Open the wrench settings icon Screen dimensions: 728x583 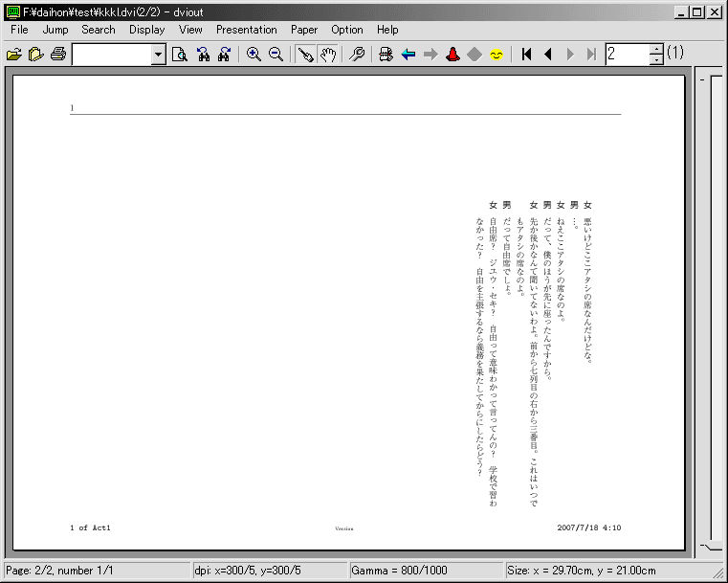click(x=357, y=55)
